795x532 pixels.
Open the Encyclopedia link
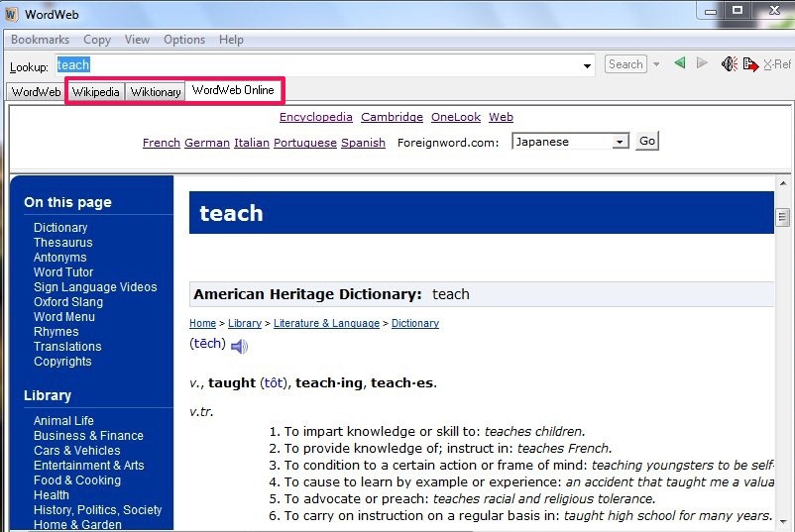point(316,117)
